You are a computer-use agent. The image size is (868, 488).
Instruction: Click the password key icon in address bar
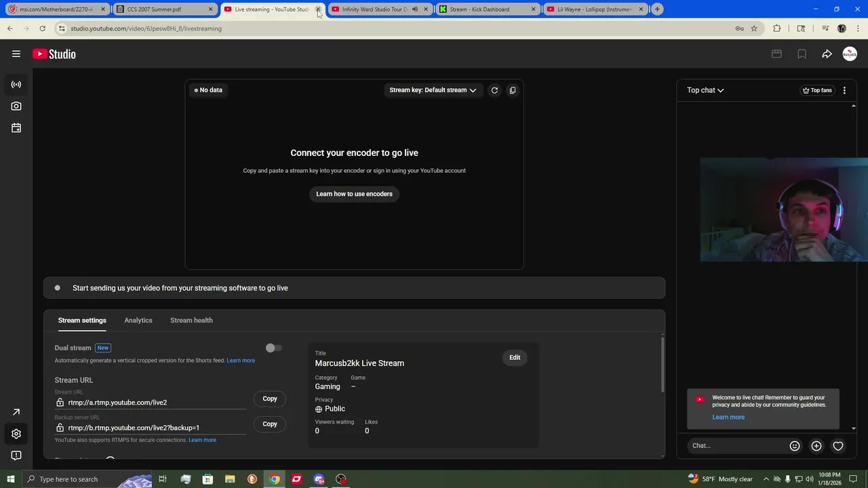click(x=739, y=28)
